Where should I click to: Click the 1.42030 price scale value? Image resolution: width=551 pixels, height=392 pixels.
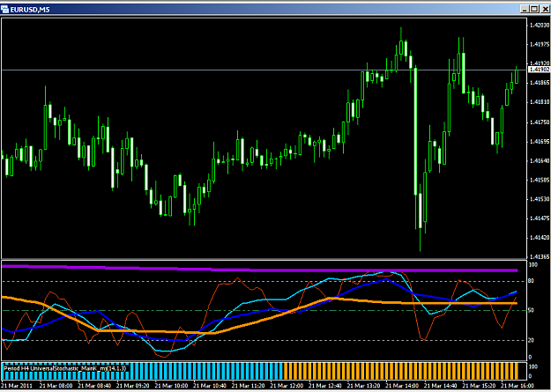[540, 25]
